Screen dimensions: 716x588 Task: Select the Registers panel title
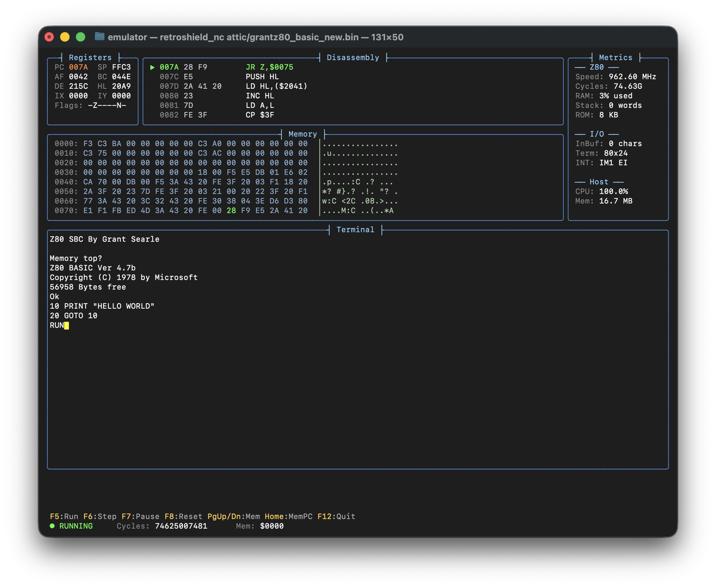[x=90, y=57]
